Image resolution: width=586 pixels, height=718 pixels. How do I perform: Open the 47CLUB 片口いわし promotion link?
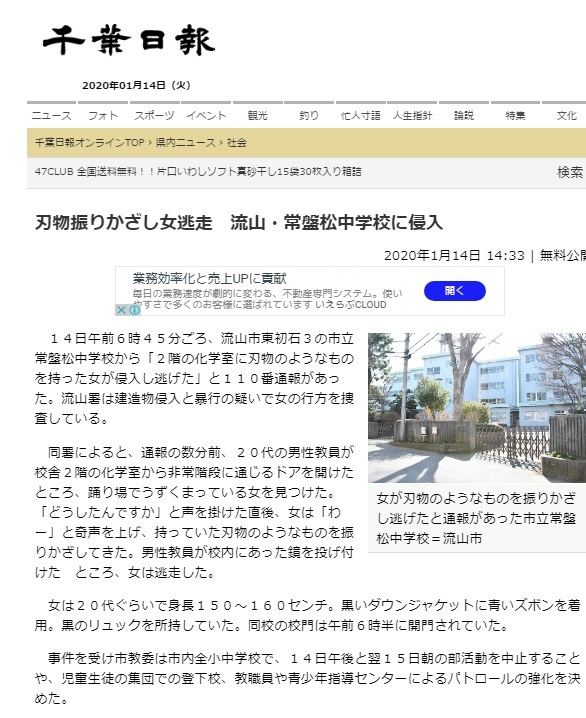coord(198,172)
